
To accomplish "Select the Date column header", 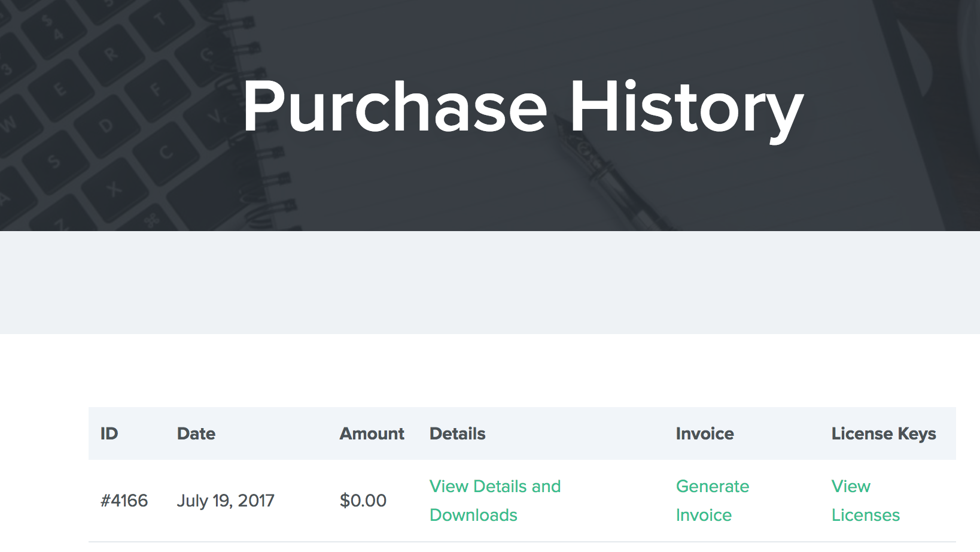I will pos(196,433).
